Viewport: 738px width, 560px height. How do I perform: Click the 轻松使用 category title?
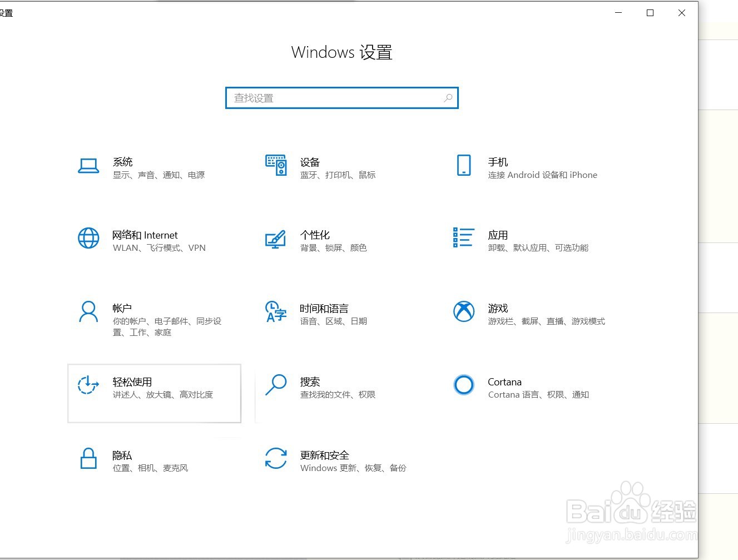pyautogui.click(x=132, y=382)
